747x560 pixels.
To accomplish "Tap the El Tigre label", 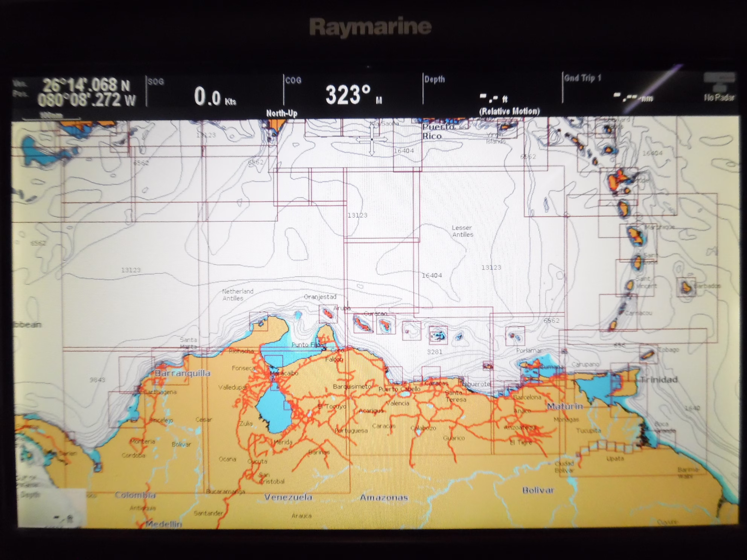I will click(x=521, y=443).
